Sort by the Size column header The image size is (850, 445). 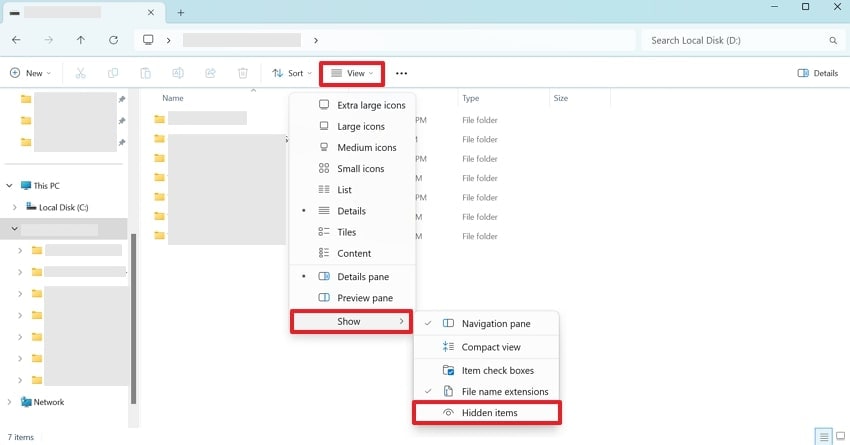click(x=561, y=98)
